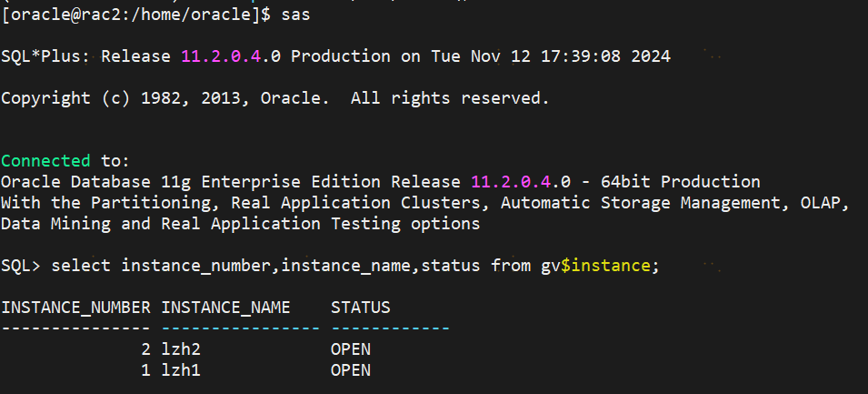
Task: Click the INSTANCE_NAME column header
Action: pos(225,308)
